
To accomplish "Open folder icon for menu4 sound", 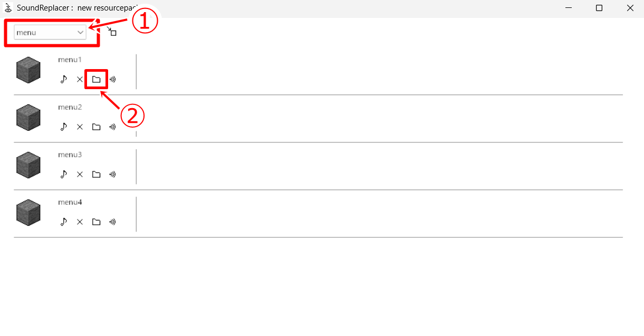I will tap(96, 222).
